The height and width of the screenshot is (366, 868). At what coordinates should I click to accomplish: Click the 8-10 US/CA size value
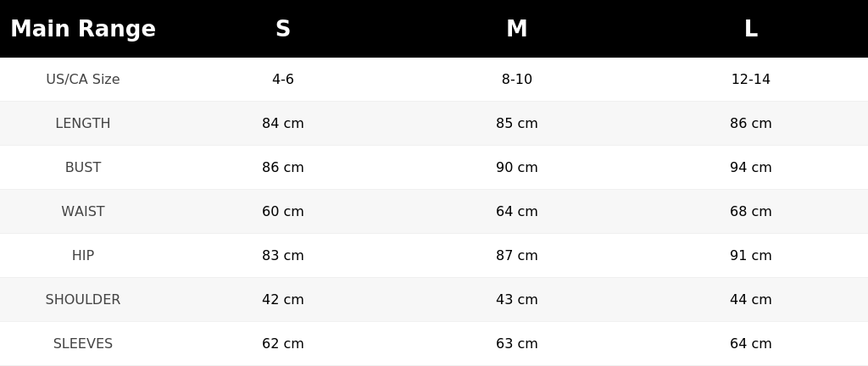516,79
